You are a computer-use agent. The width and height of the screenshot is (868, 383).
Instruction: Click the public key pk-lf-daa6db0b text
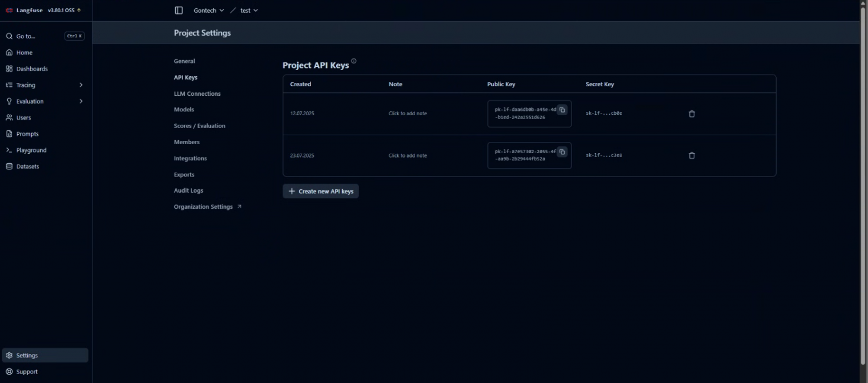click(x=525, y=114)
